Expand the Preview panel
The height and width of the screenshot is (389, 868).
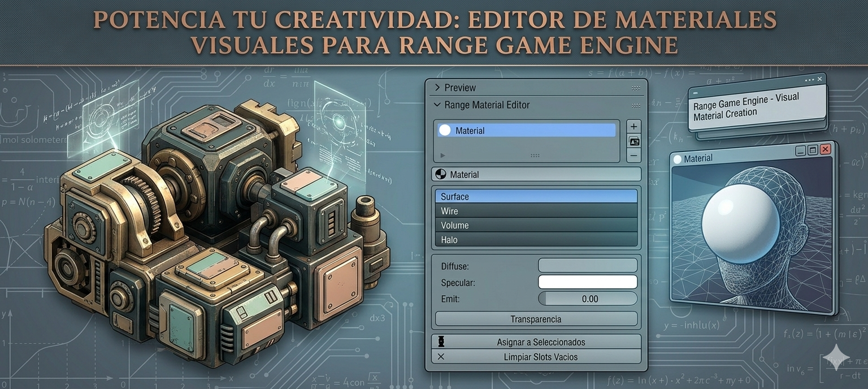(437, 87)
